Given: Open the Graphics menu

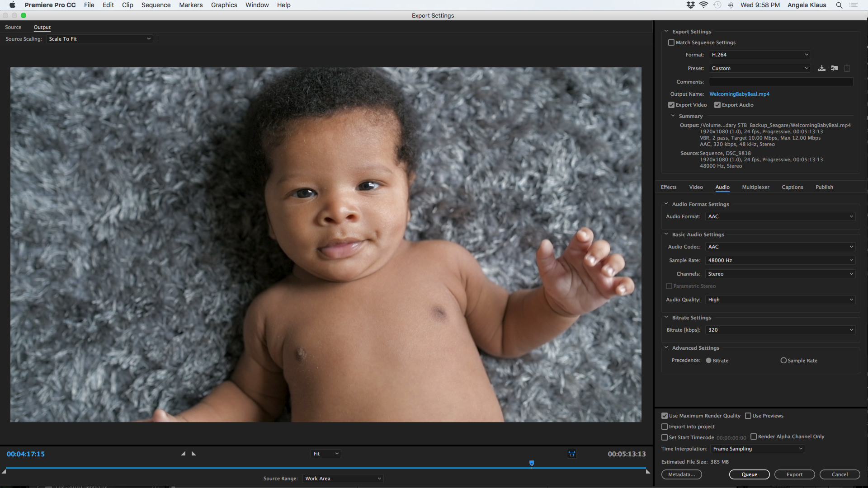Looking at the screenshot, I should [x=224, y=5].
